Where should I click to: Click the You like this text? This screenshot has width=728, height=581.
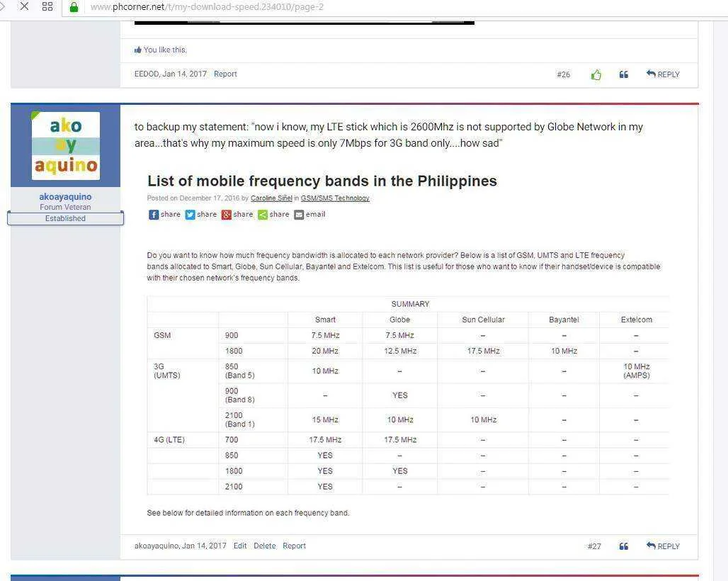[x=165, y=50]
